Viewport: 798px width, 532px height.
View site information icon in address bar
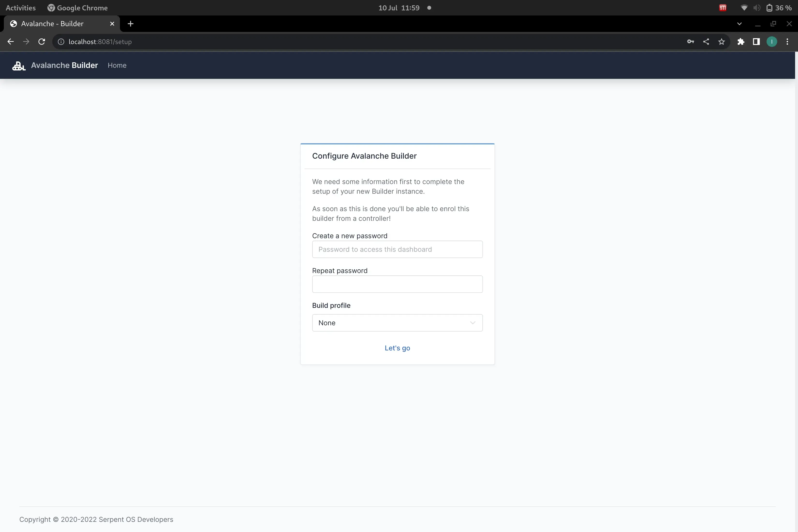[61, 42]
